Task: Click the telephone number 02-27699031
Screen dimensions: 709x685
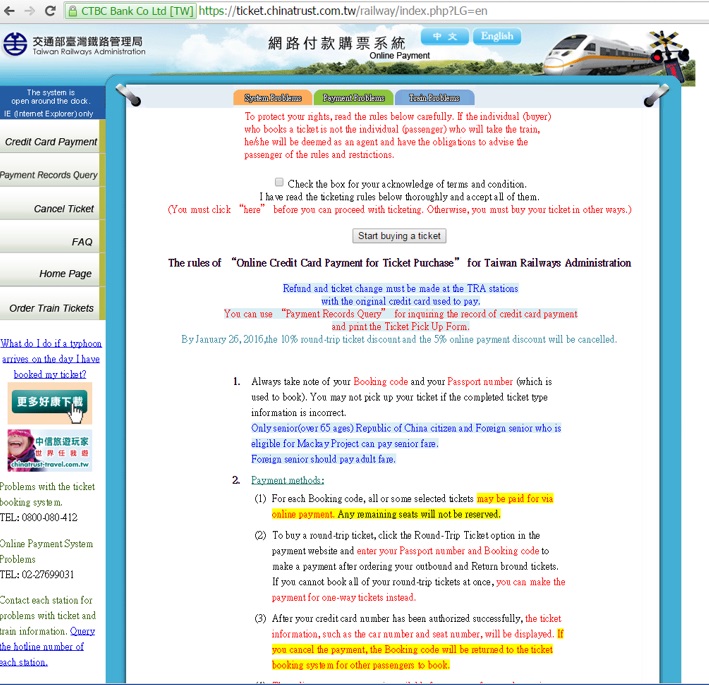Action: [47, 574]
